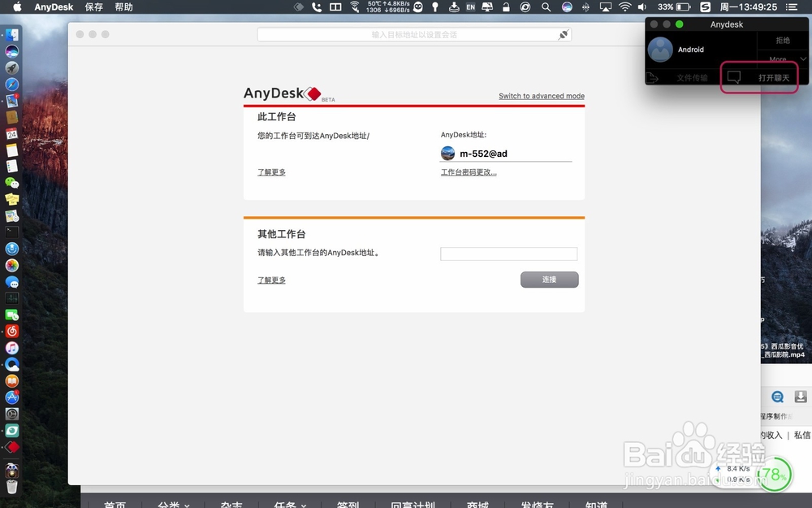Click Switch to advanced mode link

tap(541, 96)
